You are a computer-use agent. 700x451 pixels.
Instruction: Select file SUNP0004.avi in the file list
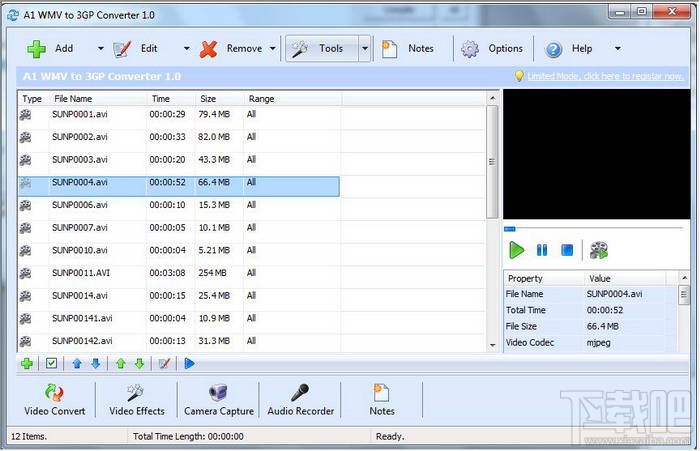tap(179, 186)
